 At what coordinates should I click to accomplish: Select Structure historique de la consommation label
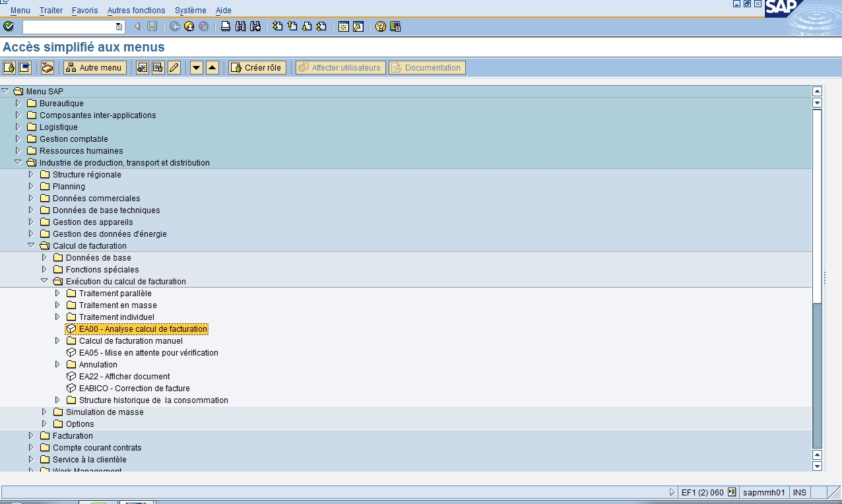[153, 400]
